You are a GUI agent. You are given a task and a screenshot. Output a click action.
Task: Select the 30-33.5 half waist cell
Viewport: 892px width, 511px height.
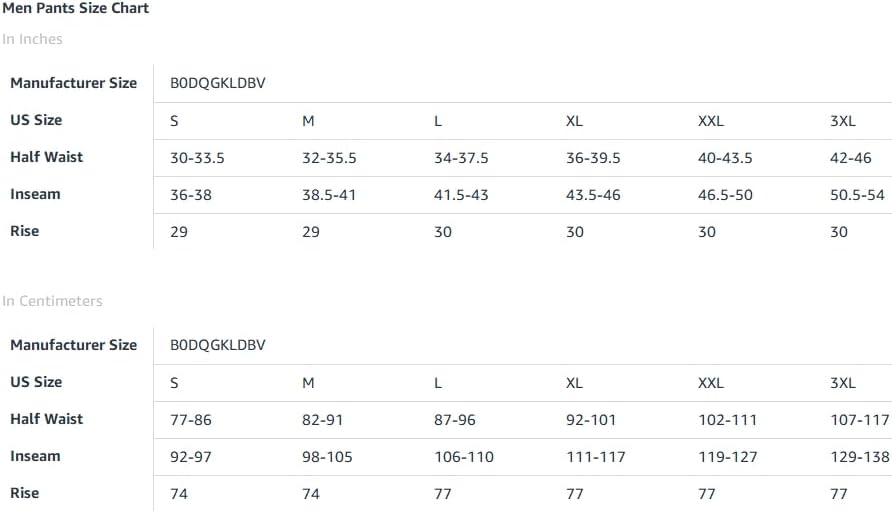[197, 158]
